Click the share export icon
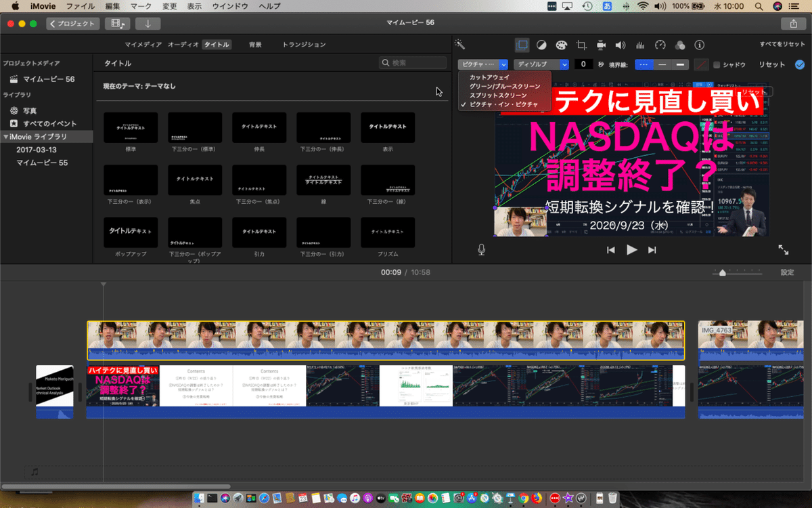Image resolution: width=812 pixels, height=508 pixels. click(x=793, y=24)
